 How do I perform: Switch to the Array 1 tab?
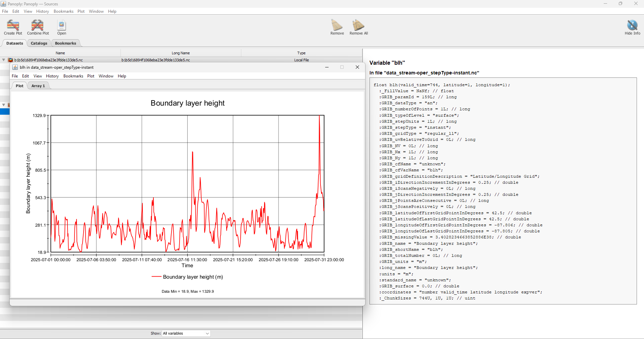pos(38,86)
